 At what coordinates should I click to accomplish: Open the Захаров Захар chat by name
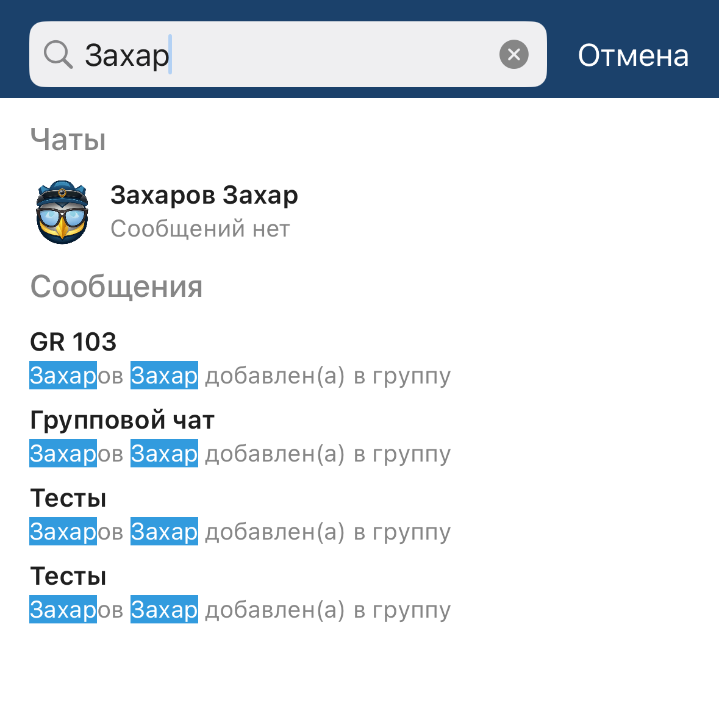click(204, 195)
